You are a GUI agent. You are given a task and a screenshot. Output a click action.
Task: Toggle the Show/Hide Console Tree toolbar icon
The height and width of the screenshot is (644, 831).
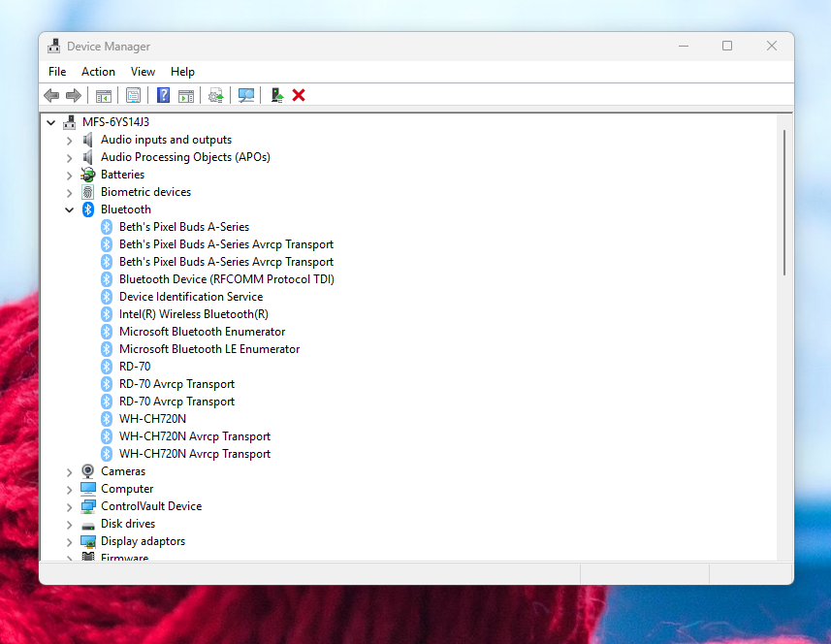[x=104, y=95]
